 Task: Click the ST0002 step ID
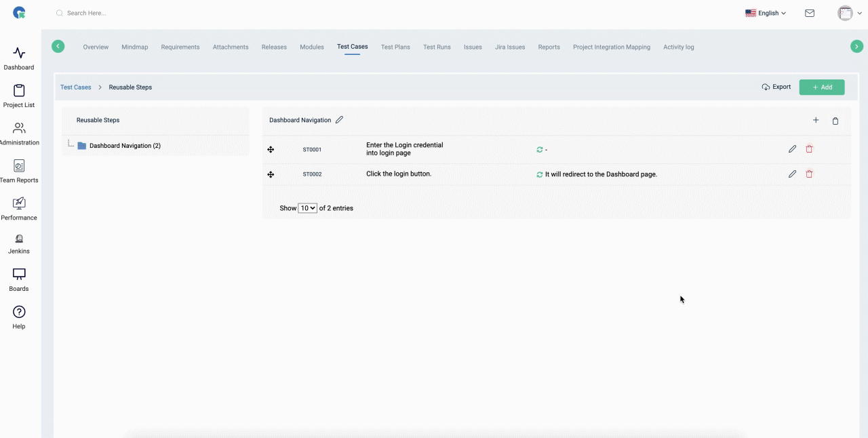pos(312,174)
